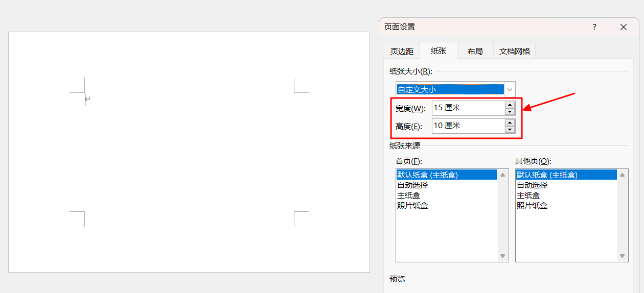Select 默认纸盒 (主纸盒) in 首页 list
This screenshot has height=293, width=644.
click(447, 175)
